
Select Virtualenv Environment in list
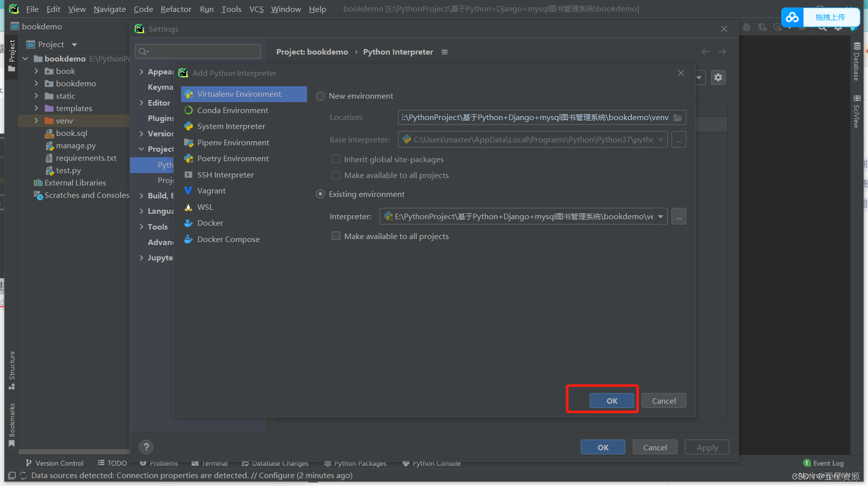pyautogui.click(x=244, y=94)
